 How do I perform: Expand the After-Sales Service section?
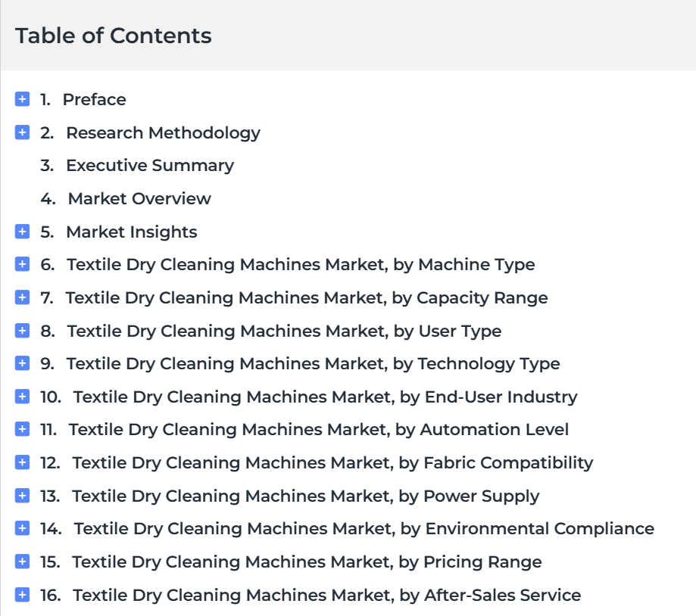pyautogui.click(x=22, y=595)
